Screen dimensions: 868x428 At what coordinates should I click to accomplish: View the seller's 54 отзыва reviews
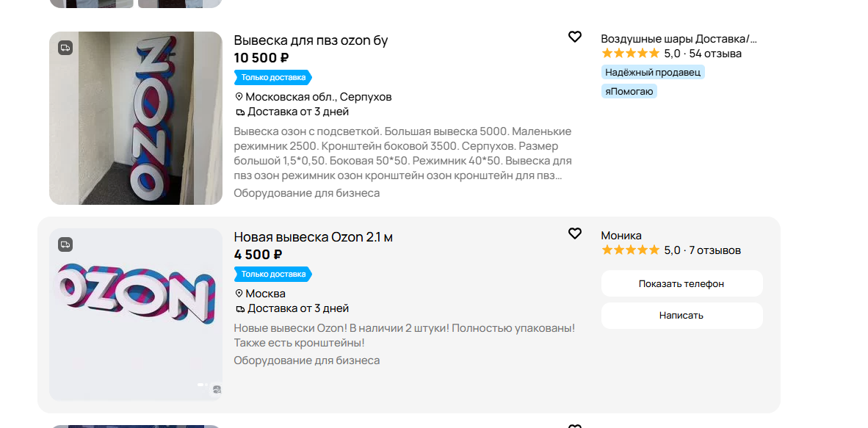click(x=715, y=54)
